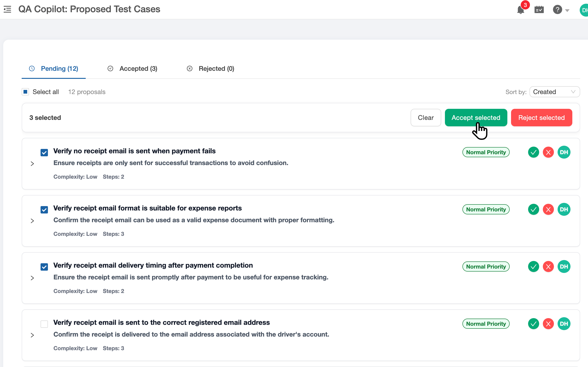Switch to the Accepted (3) tab

138,68
